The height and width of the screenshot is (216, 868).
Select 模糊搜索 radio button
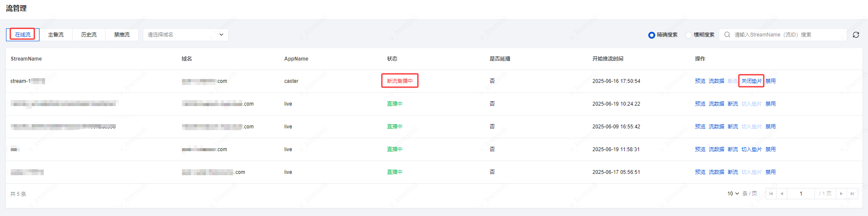coord(689,35)
